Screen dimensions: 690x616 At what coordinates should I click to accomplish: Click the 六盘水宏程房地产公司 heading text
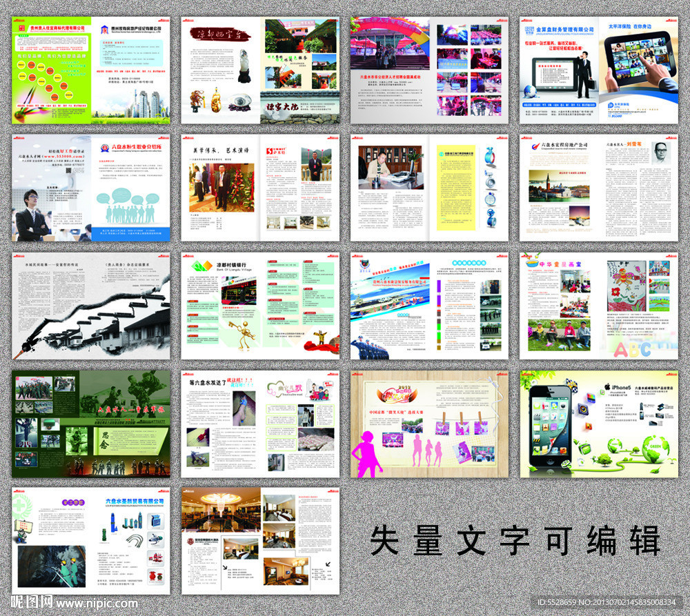coord(564,144)
